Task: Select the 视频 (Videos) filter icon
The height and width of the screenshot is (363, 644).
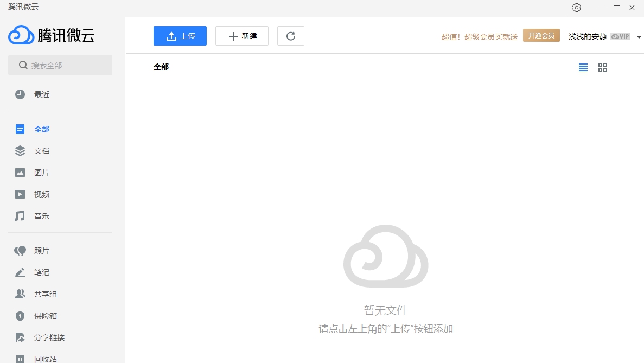Action: 20,194
